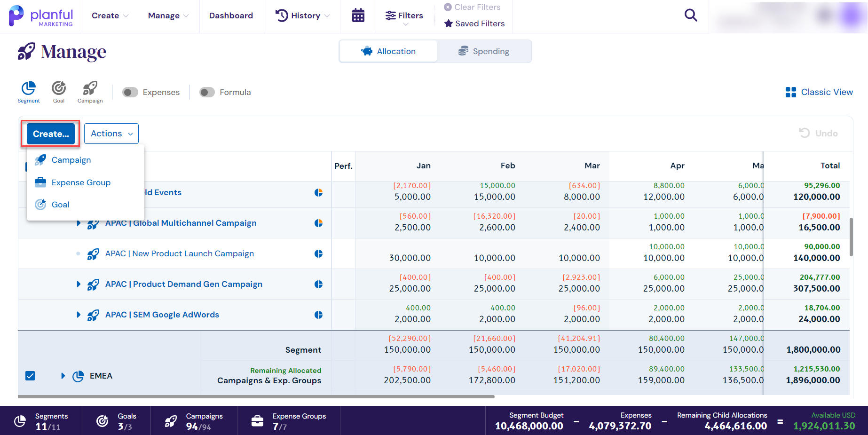This screenshot has height=435, width=868.
Task: Click pie icon for Product Demand Gen Campaign
Action: click(318, 284)
